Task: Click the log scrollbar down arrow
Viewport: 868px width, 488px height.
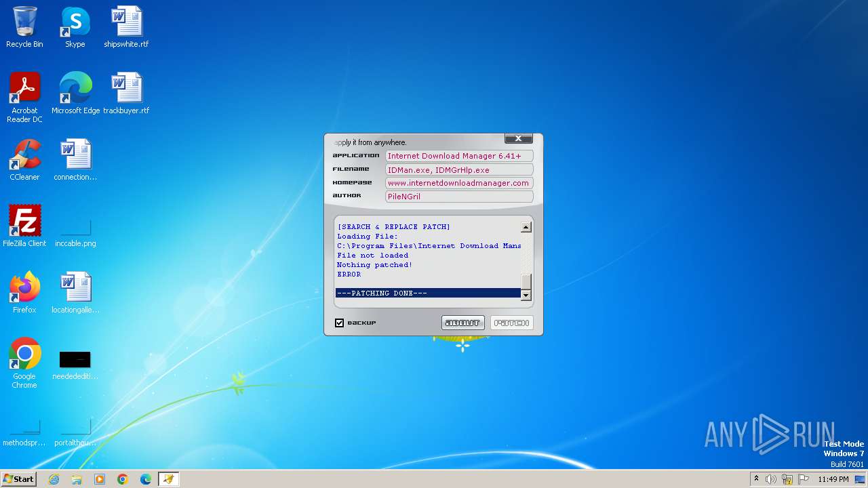Action: coord(526,296)
